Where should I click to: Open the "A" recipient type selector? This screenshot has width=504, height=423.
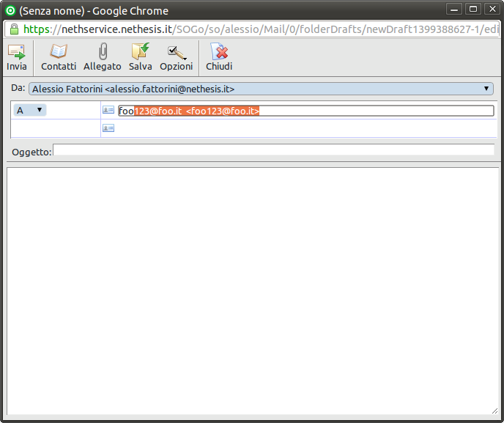[30, 110]
